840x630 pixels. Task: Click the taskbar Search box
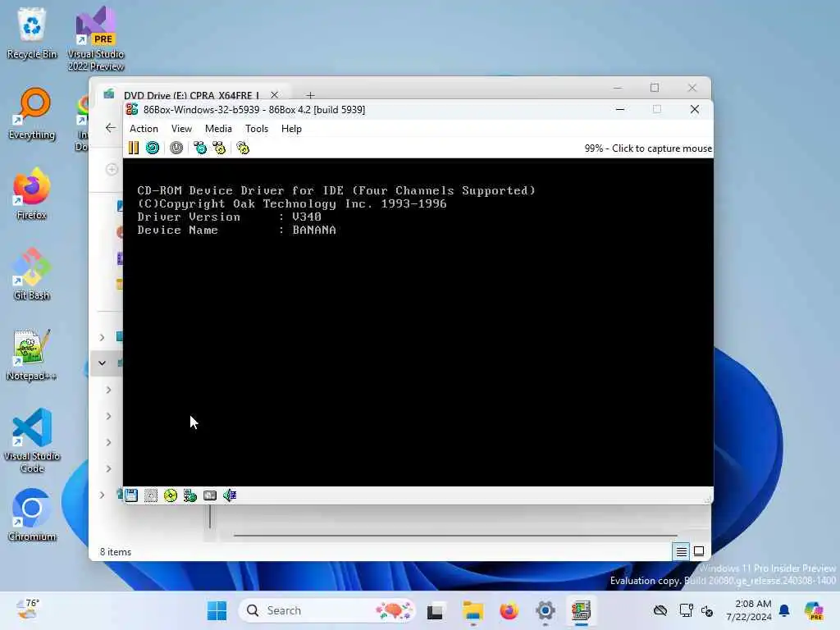327,610
